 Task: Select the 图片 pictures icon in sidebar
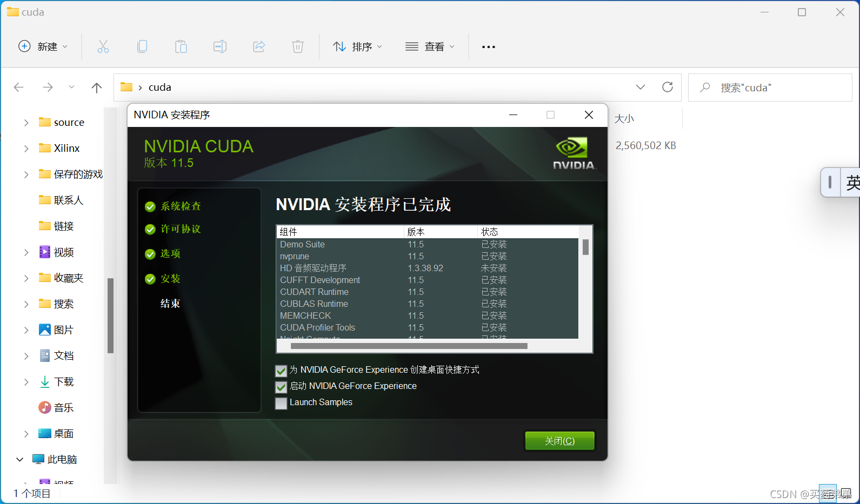click(45, 330)
